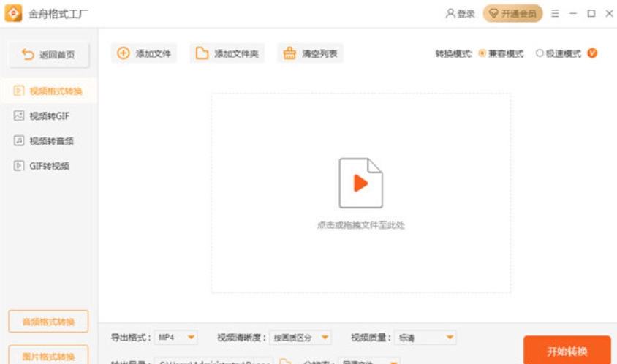Maximize the 金舟格式工厂 window

[x=591, y=14]
